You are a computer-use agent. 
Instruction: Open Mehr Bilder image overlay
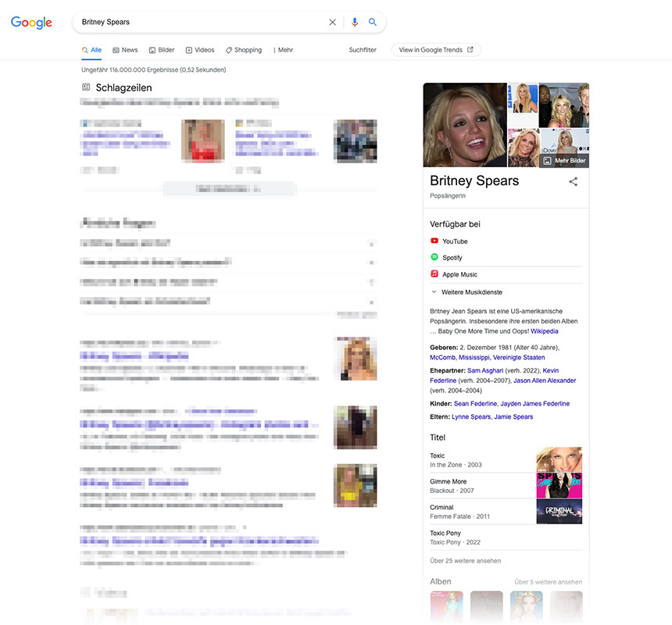[565, 161]
